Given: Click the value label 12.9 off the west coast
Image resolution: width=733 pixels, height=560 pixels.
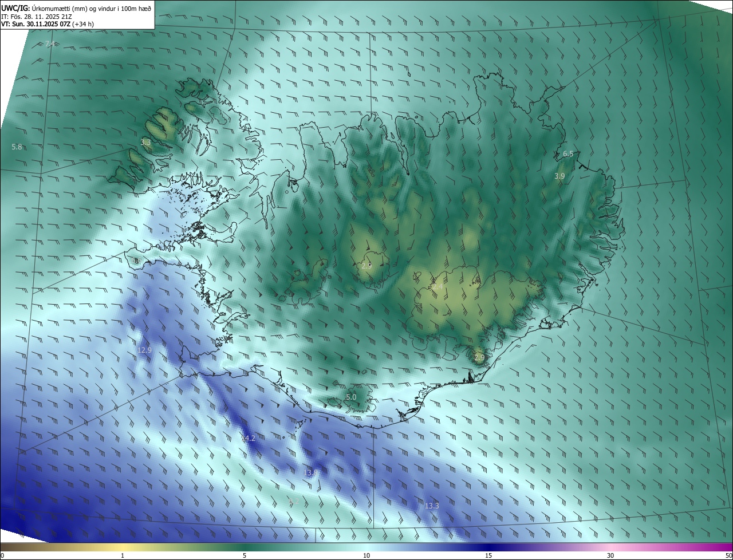Looking at the screenshot, I should [x=145, y=350].
